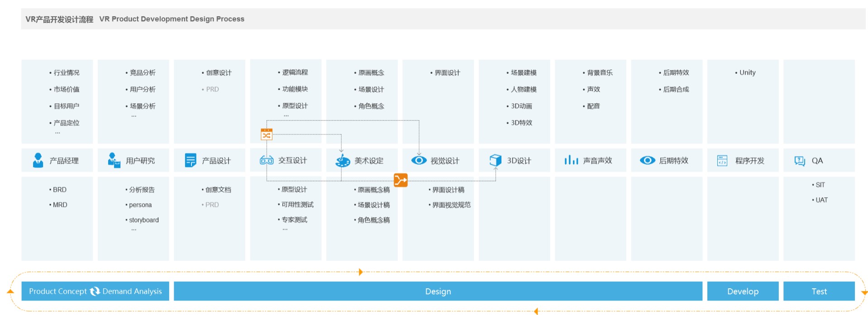Select the 3D特效 bullet item
The height and width of the screenshot is (315, 868).
(519, 123)
